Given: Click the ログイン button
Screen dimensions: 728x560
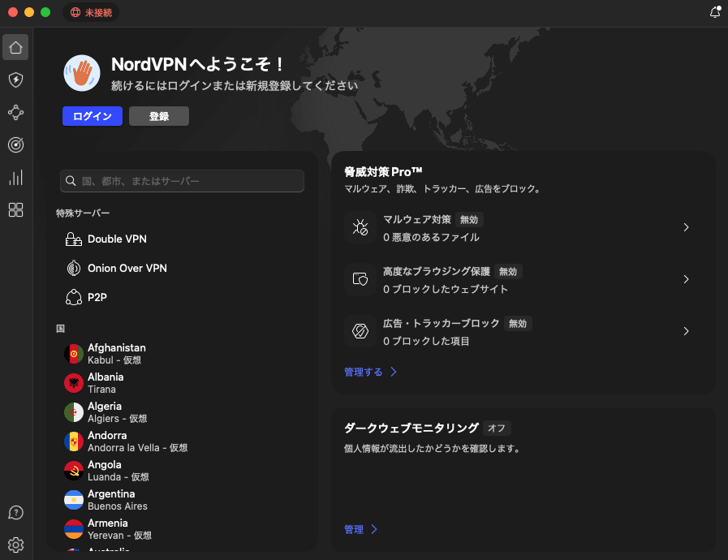Looking at the screenshot, I should (x=93, y=116).
